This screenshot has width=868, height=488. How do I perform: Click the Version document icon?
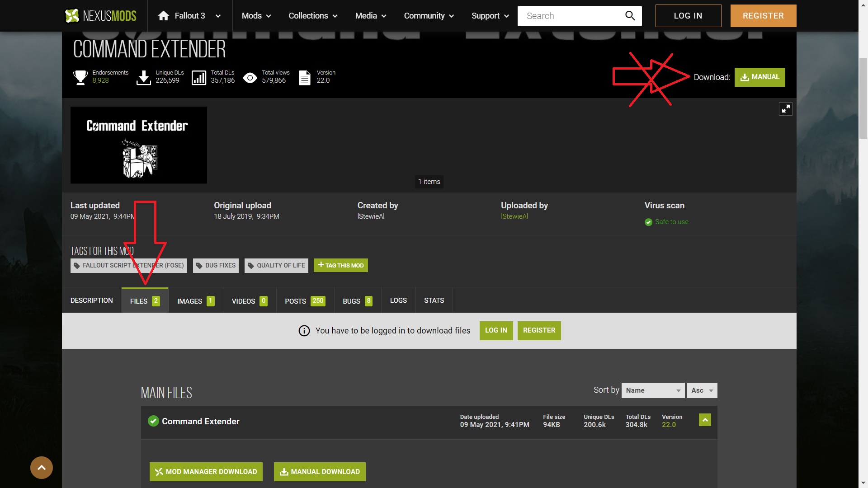click(305, 77)
